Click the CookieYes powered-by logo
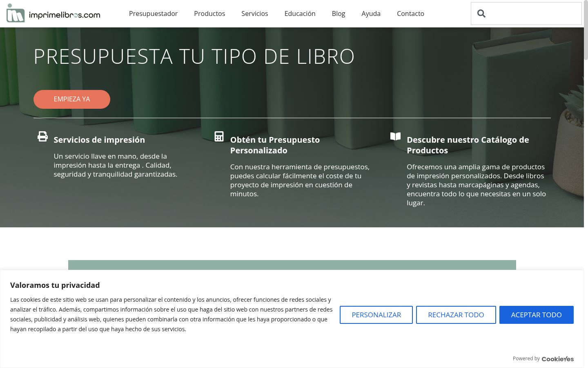 tap(558, 359)
